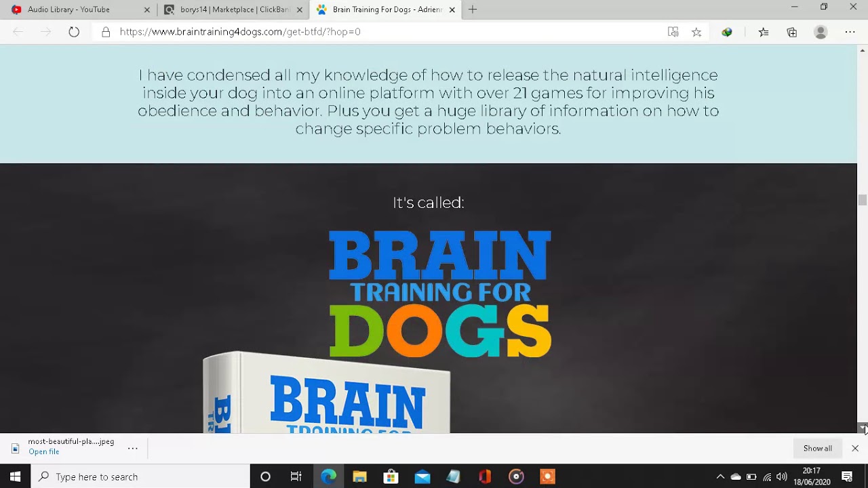Open the volume speaker tray icon
Image resolution: width=868 pixels, height=488 pixels.
782,476
